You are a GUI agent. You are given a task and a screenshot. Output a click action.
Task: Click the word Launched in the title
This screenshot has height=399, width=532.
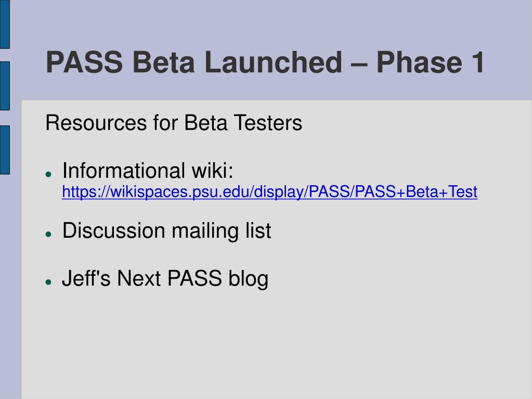[x=274, y=62]
